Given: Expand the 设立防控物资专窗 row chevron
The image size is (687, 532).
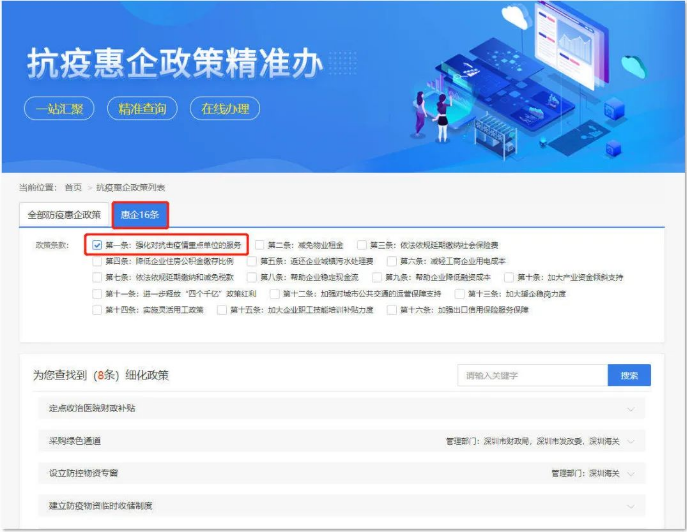Looking at the screenshot, I should click(630, 473).
